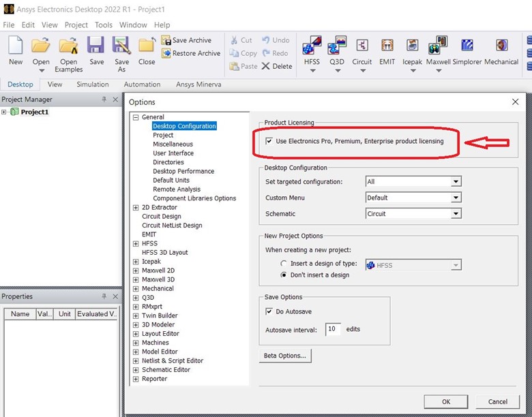Open the File menu
Screen dimensions: 532x417
[8, 25]
